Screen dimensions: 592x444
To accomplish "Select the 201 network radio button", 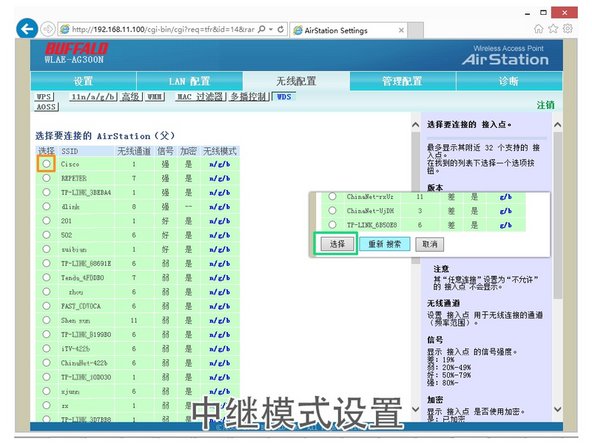I will (46, 220).
